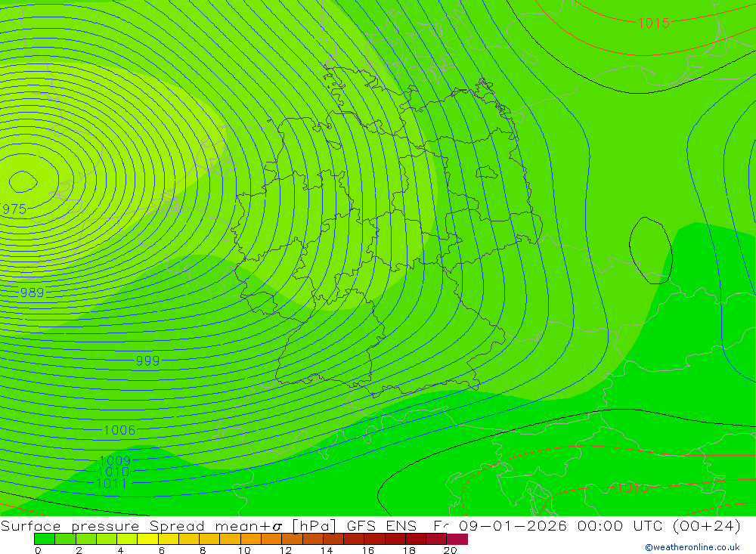Click the '[hPa]' unit text in the caption

314,525
